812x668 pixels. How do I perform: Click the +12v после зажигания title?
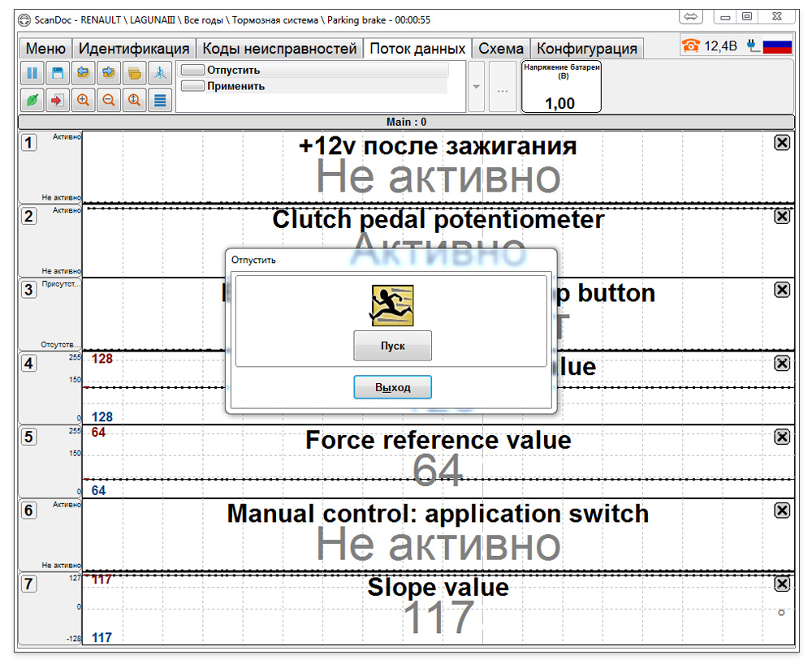tap(438, 146)
